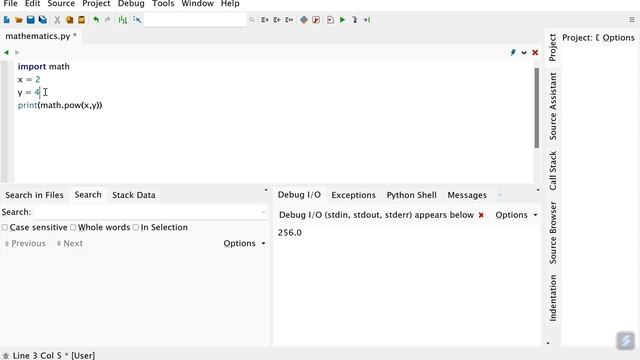
Task: Open the editor split dropdown chevron
Action: coord(524,53)
